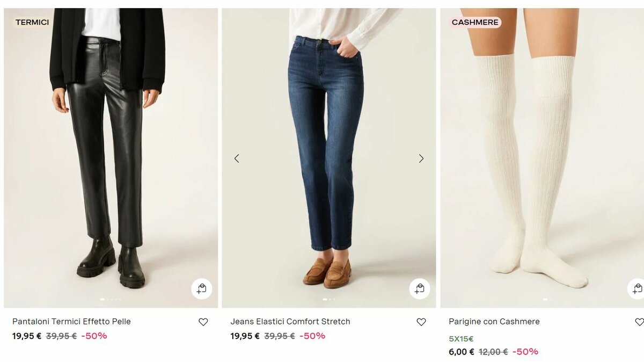Click add-to-bag icon on the jeans photo

(x=420, y=289)
